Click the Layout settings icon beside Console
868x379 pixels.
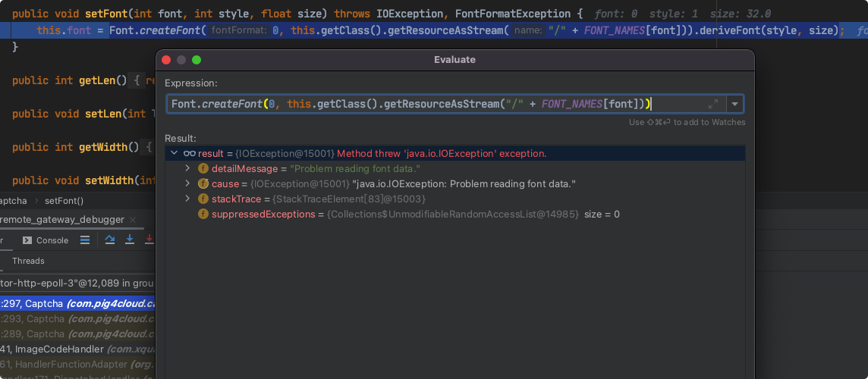point(85,240)
